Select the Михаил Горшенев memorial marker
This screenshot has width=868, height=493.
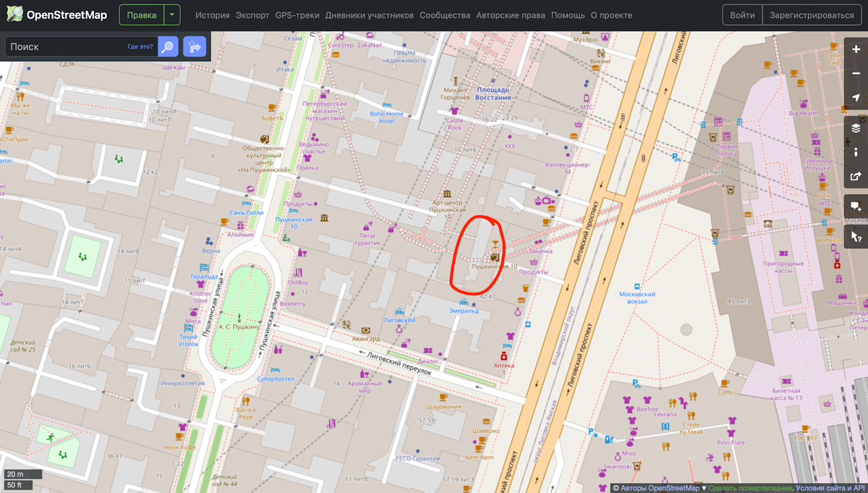pyautogui.click(x=455, y=80)
